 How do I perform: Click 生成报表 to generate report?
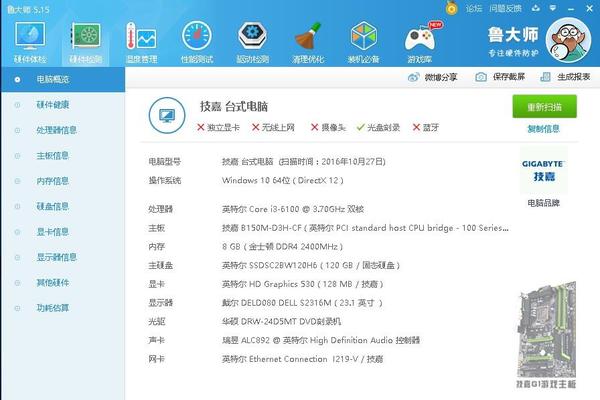click(x=565, y=77)
